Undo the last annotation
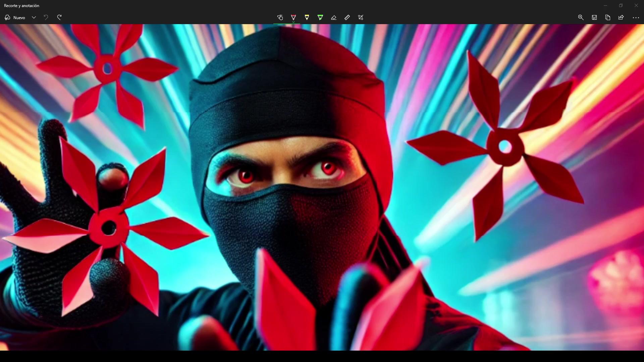Screen dimensions: 644x362 46,17
